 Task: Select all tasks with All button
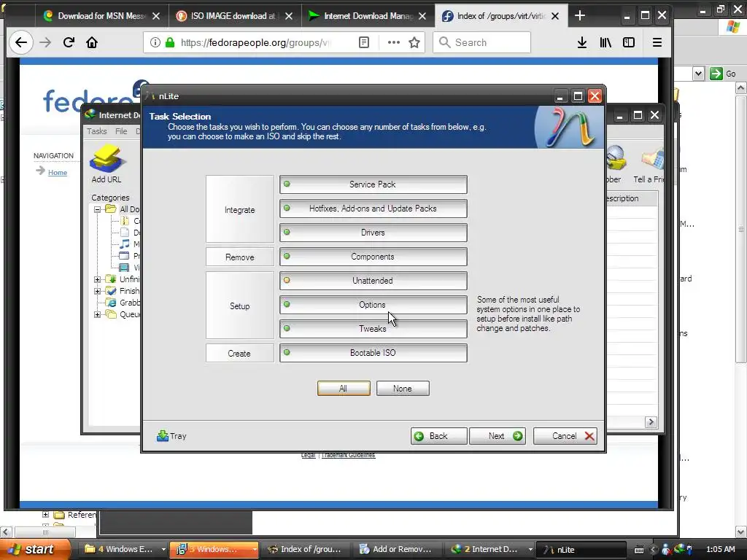click(x=344, y=389)
